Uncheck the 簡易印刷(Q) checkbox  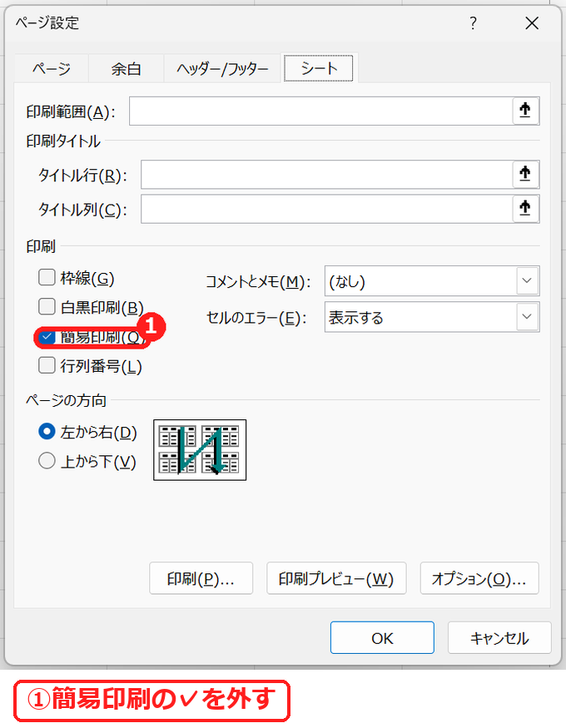[47, 337]
